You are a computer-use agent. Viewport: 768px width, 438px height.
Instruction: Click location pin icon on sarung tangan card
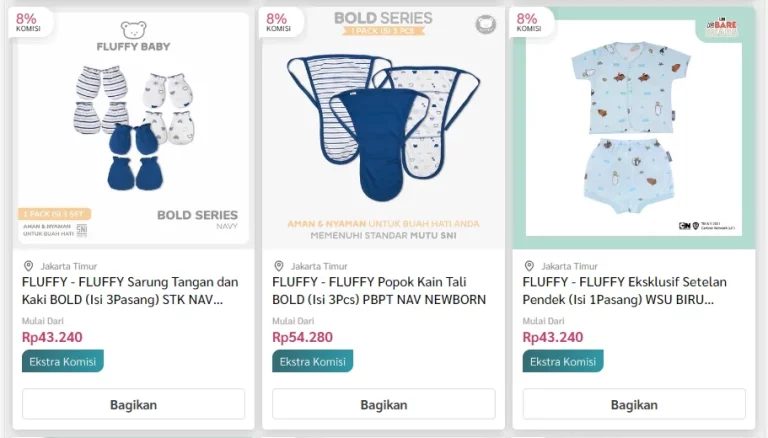click(29, 266)
